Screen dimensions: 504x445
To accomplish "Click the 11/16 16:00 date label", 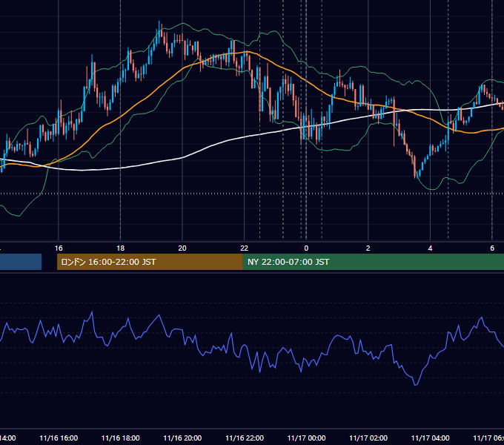I will (x=59, y=438).
